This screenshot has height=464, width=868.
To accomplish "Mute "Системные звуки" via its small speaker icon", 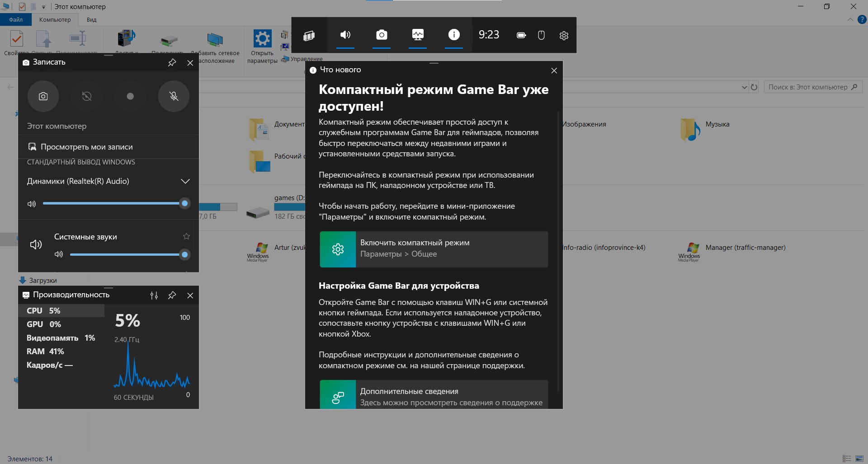I will click(x=59, y=254).
